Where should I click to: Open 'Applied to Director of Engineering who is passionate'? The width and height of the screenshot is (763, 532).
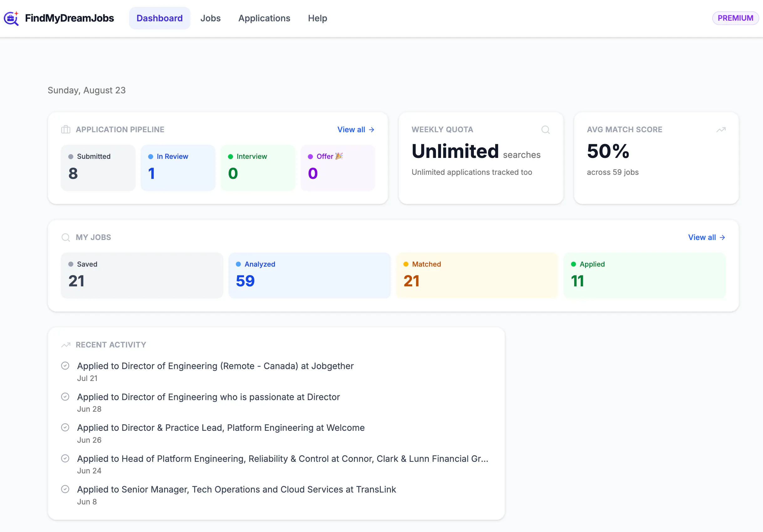click(x=208, y=397)
